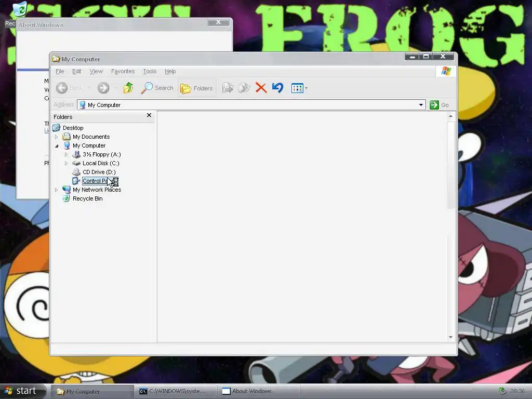Open the Search pane

pos(157,88)
